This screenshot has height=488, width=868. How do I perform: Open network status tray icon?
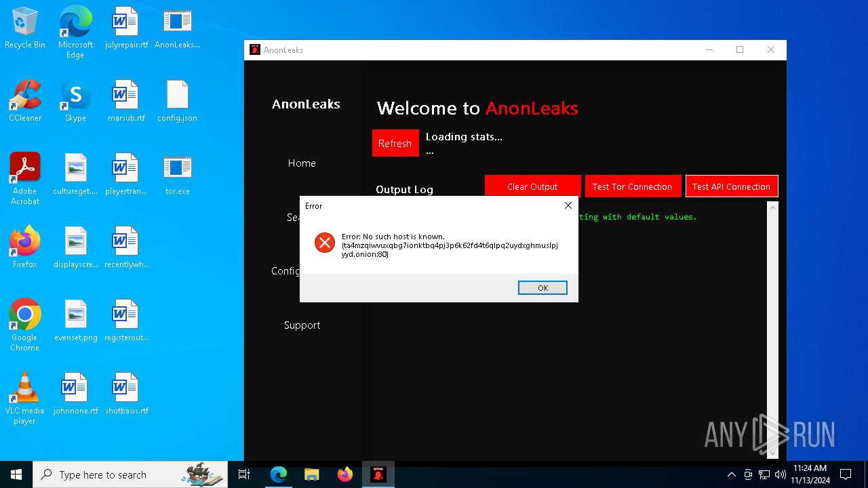[764, 474]
